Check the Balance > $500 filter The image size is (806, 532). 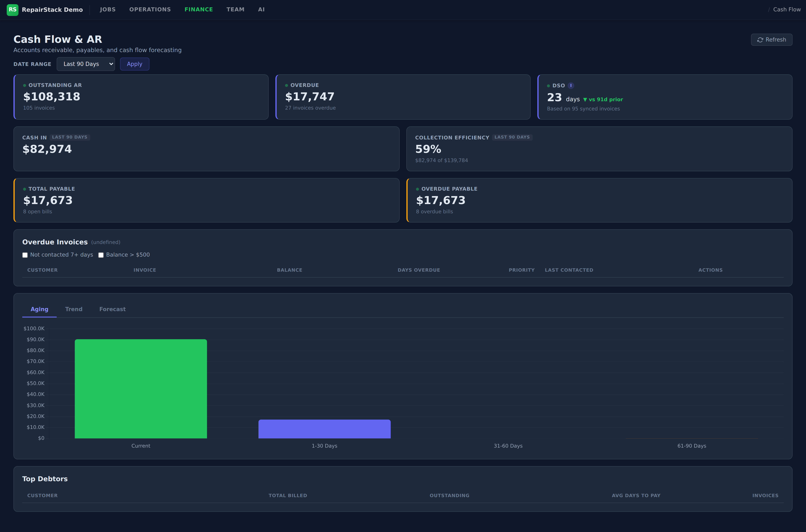click(x=101, y=255)
